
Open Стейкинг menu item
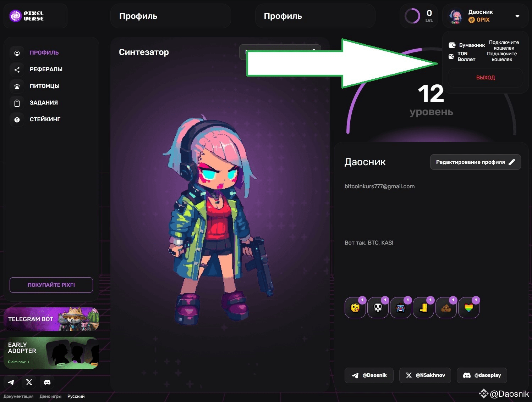(x=45, y=119)
